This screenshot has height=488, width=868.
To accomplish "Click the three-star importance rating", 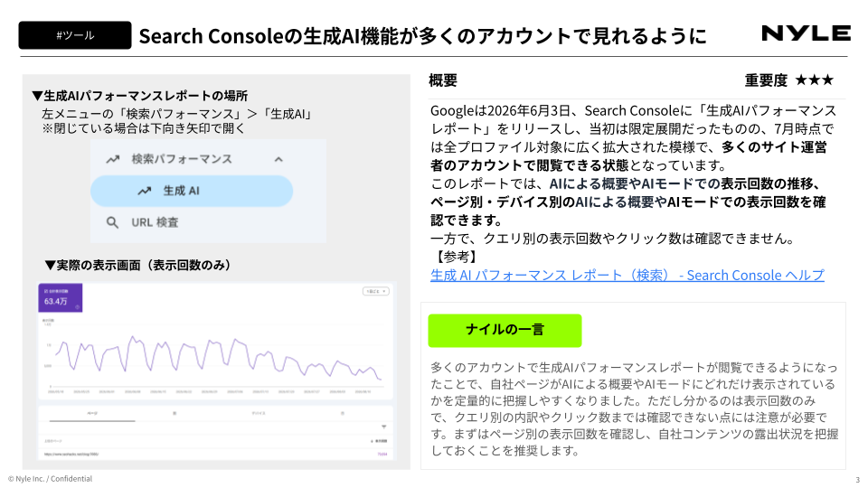I will (815, 80).
